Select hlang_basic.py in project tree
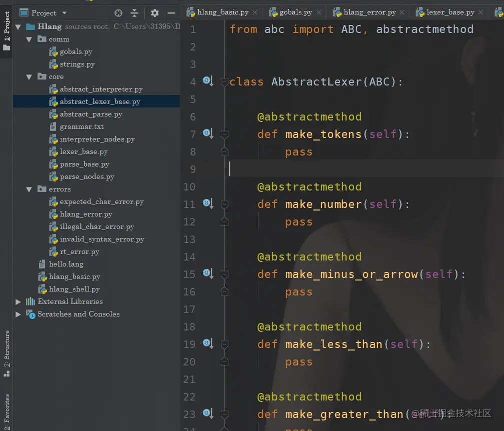Image resolution: width=504 pixels, height=431 pixels. point(74,277)
